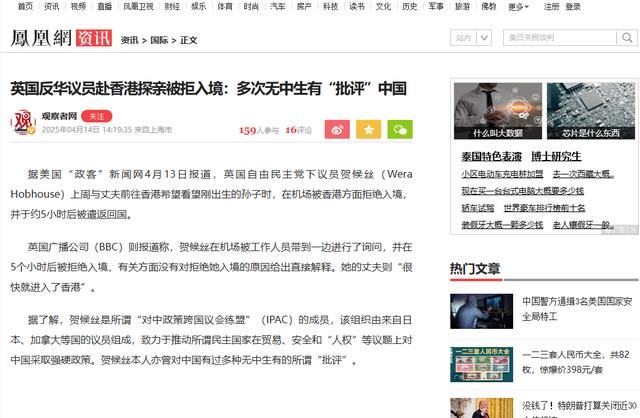Expand the 更多 navigation menu
640x418 pixels.
click(x=518, y=7)
